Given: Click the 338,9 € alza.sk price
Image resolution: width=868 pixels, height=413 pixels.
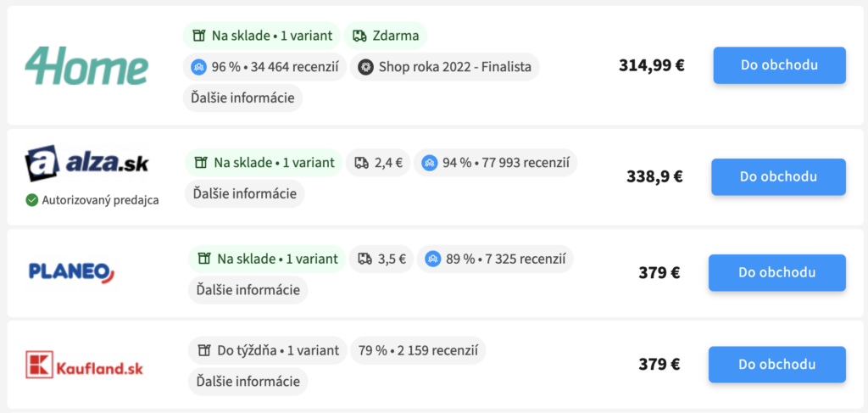Looking at the screenshot, I should pos(655,176).
